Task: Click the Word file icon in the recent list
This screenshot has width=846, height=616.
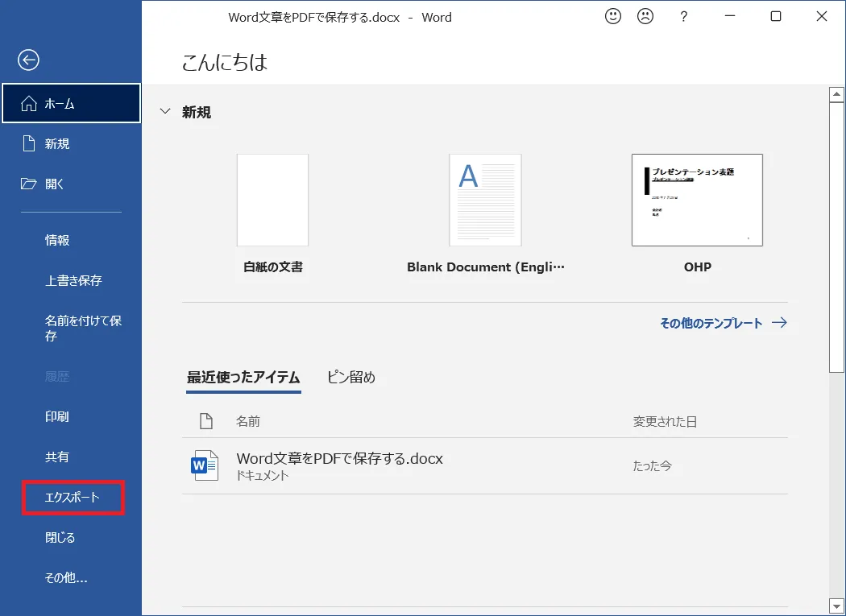Action: (x=205, y=465)
